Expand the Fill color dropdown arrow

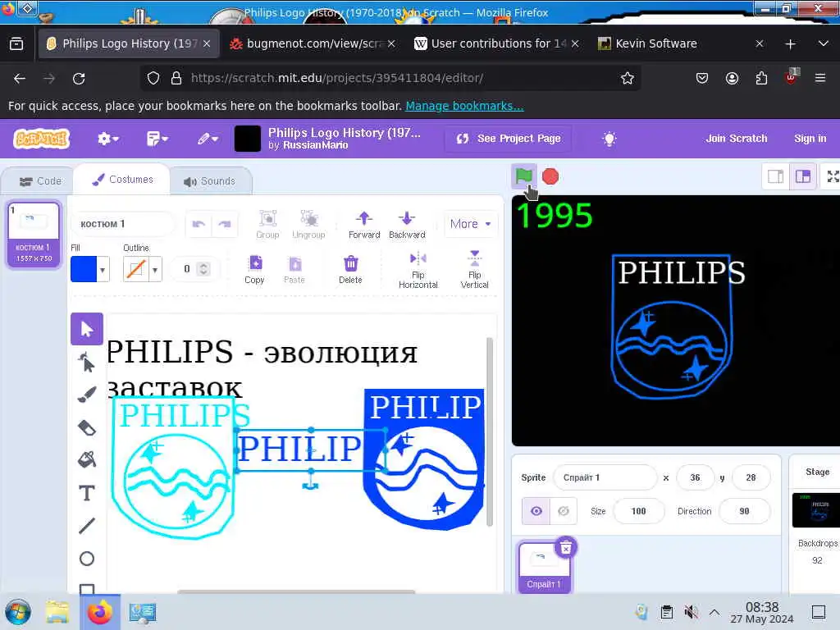click(x=103, y=269)
